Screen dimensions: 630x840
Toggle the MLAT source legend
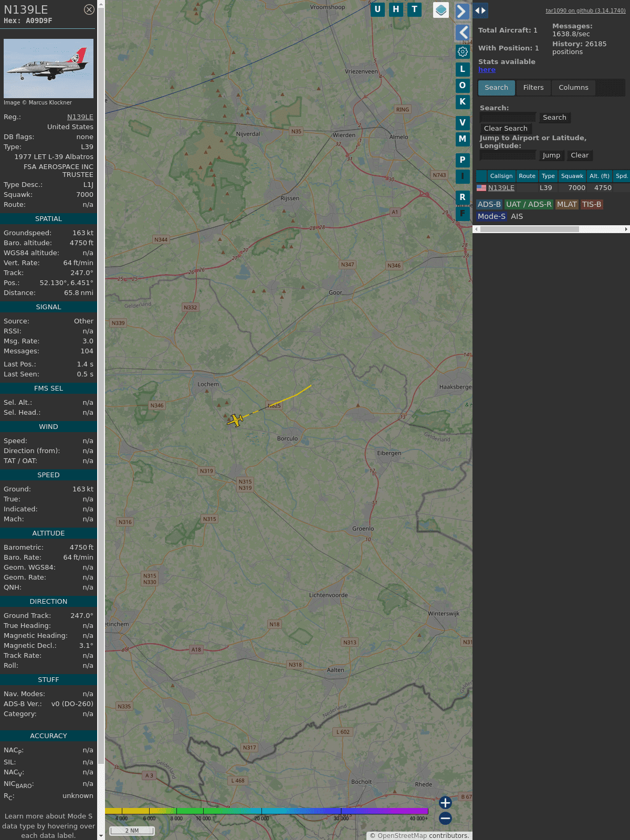click(567, 204)
